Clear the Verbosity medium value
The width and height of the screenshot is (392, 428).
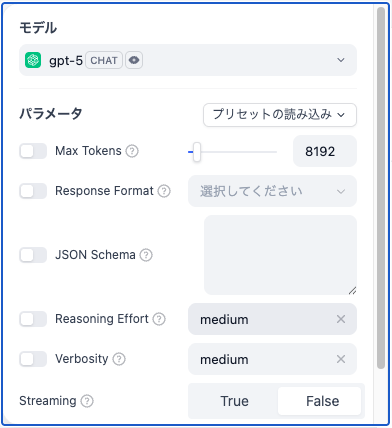tap(341, 359)
